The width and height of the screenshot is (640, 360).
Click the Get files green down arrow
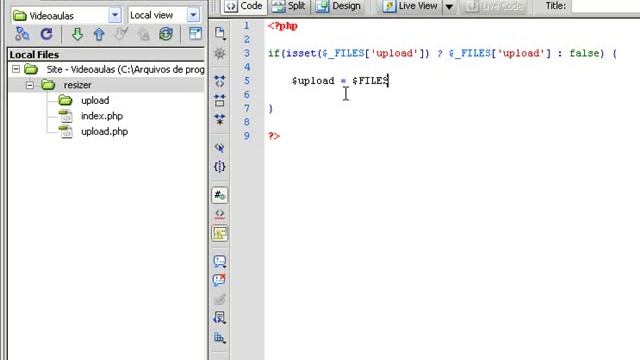point(77,34)
